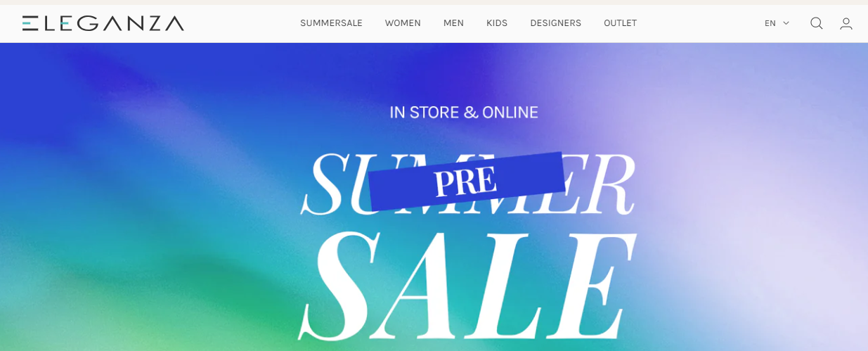Open the WOMEN navigation menu
The image size is (868, 351).
[403, 23]
